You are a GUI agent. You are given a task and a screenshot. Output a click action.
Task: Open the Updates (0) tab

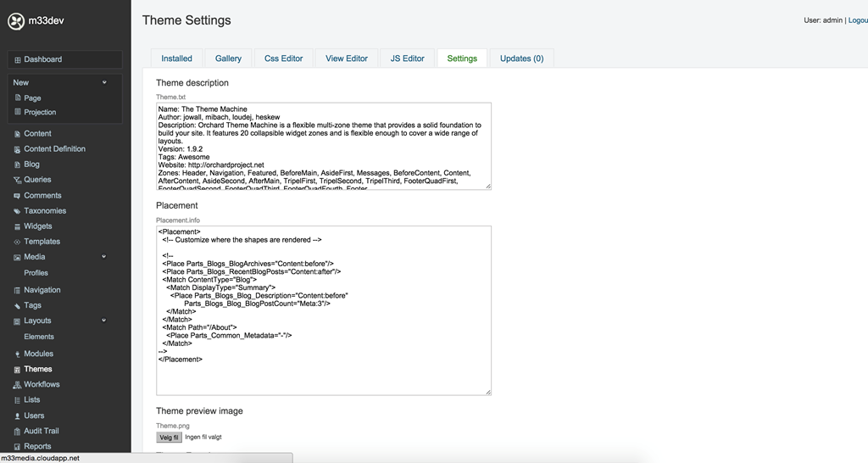coord(521,59)
